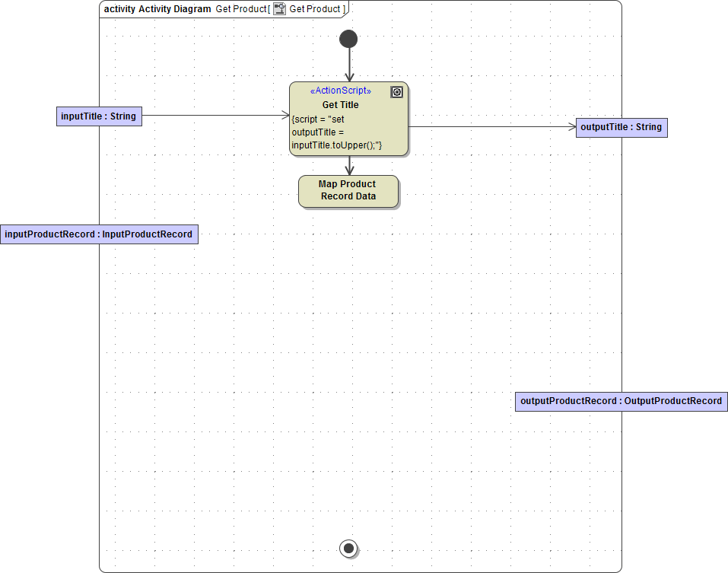This screenshot has height=573, width=728.
Task: Click the activity keyword in the frame label
Action: [x=119, y=8]
